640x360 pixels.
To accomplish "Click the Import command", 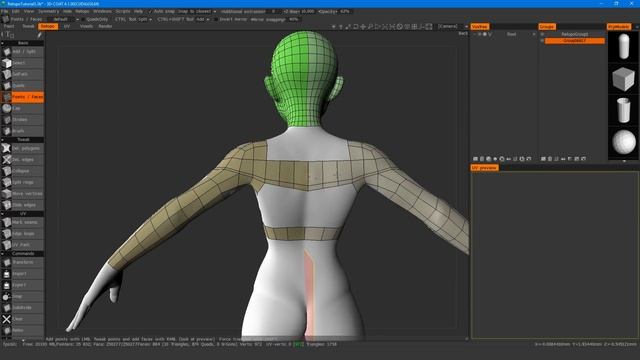I will point(22,273).
